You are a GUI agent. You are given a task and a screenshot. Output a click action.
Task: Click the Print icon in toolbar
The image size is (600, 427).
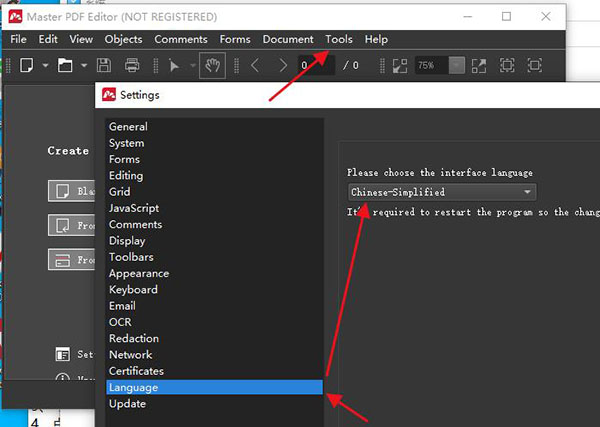point(132,65)
